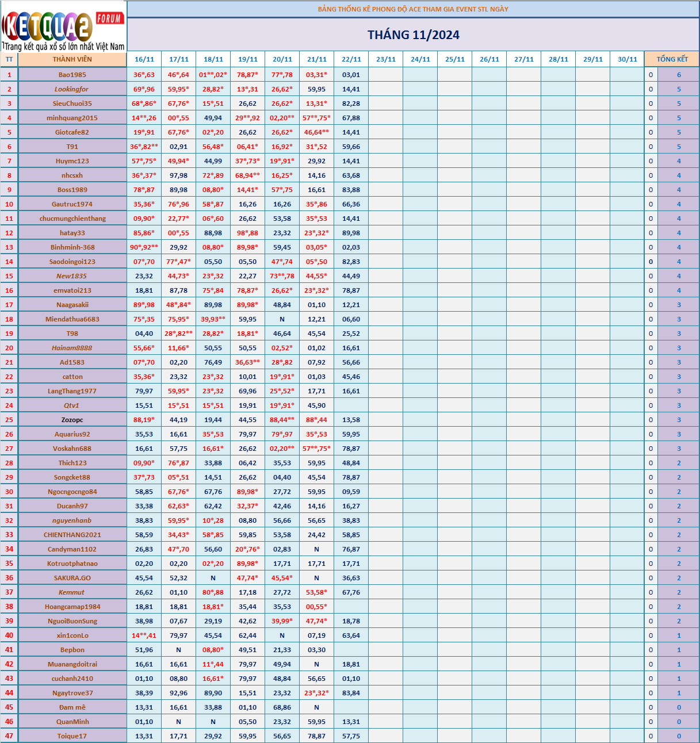Select member name Saodoingoi123

click(72, 262)
